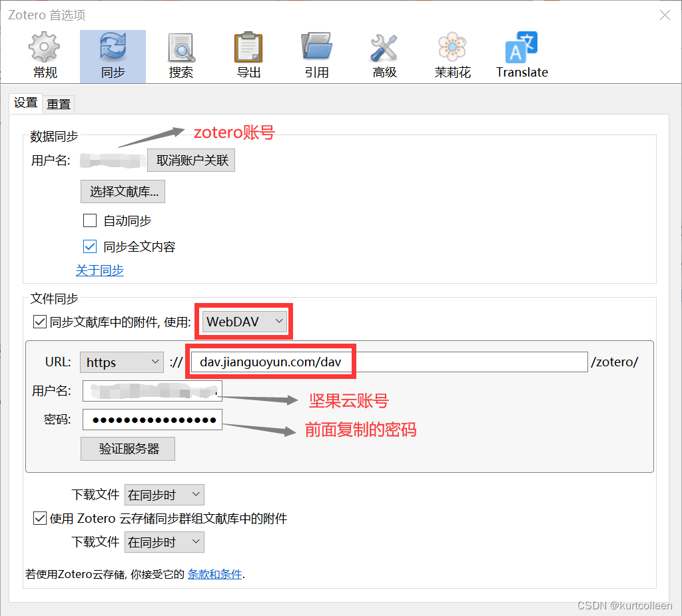Disable the 同步全文内容 checkbox
Image resolution: width=682 pixels, height=616 pixels.
(89, 246)
